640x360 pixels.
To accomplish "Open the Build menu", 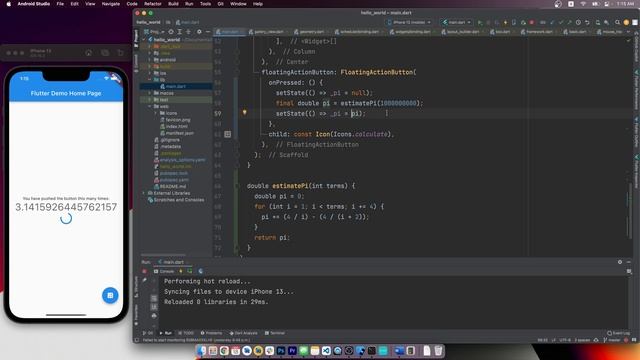I will pos(173,4).
